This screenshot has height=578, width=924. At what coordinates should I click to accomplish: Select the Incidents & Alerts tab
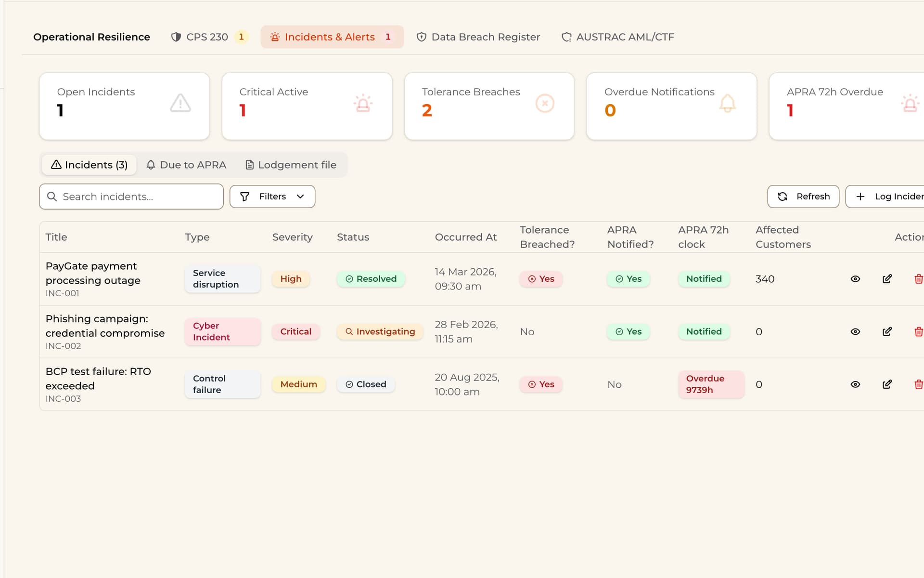(332, 37)
